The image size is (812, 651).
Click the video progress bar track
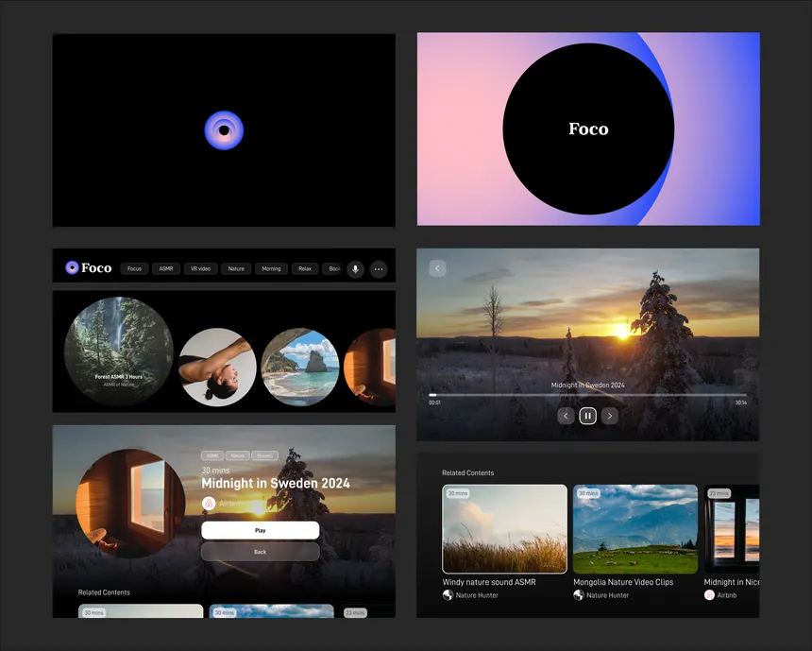click(x=588, y=395)
